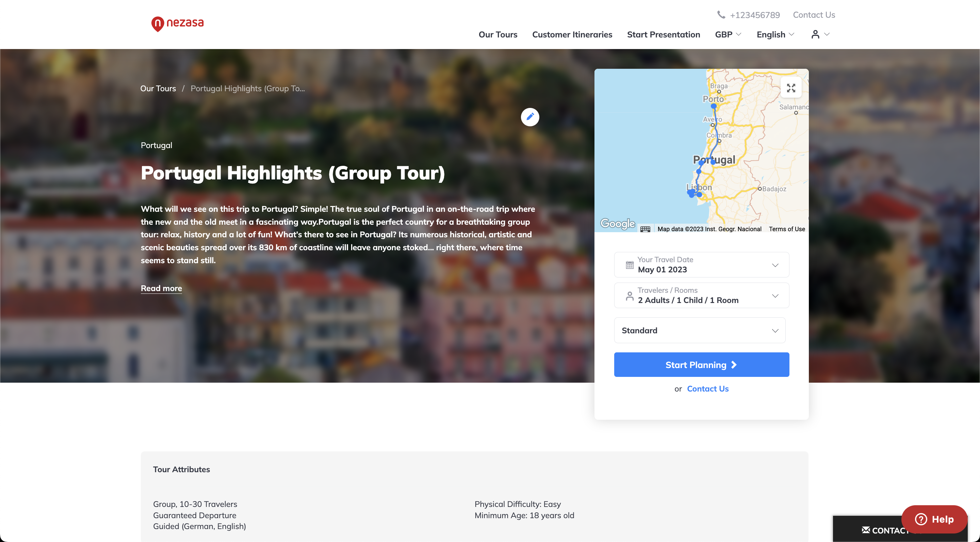Click the calendar icon in Travel Date
This screenshot has width=980, height=542.
click(x=630, y=265)
